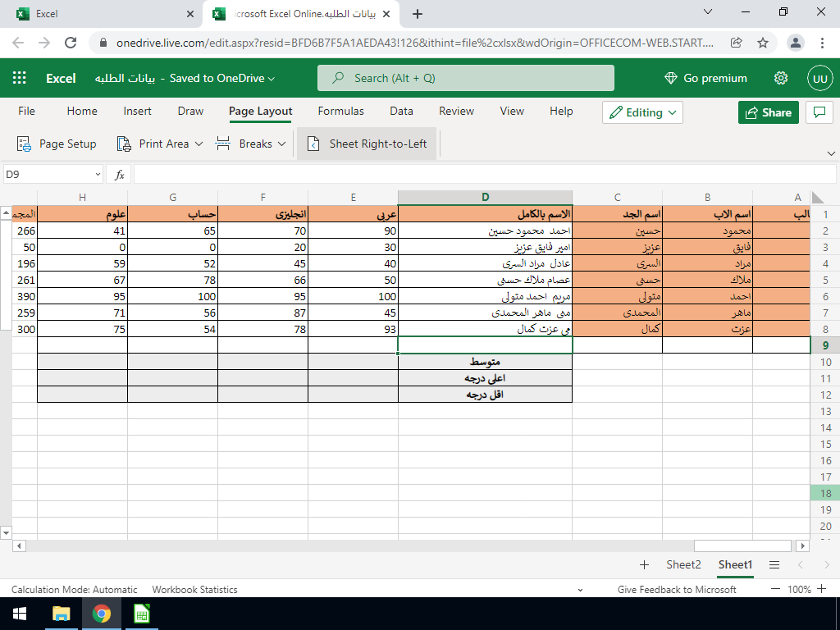Zoom in with the plus icon
This screenshot has height=630, width=840.
pyautogui.click(x=822, y=589)
